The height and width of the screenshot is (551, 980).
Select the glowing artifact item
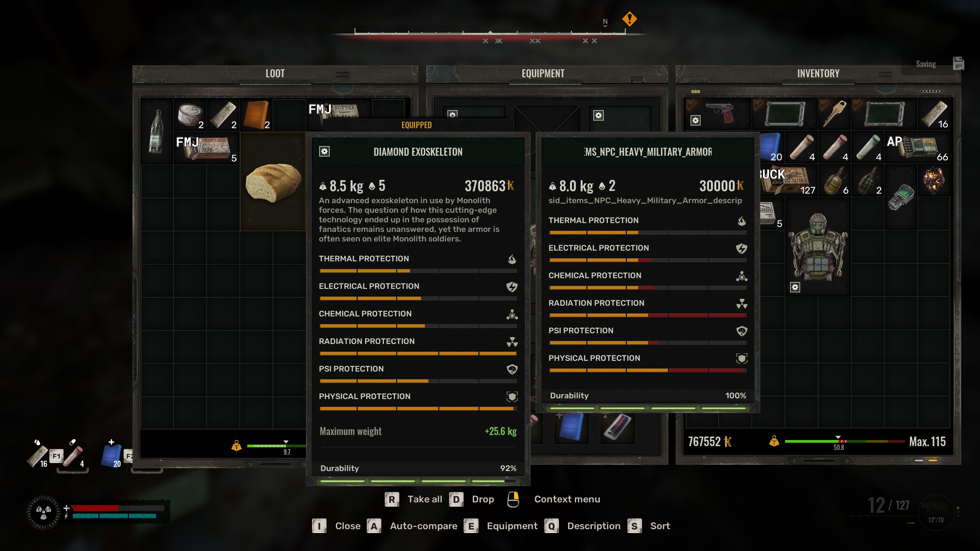[934, 180]
